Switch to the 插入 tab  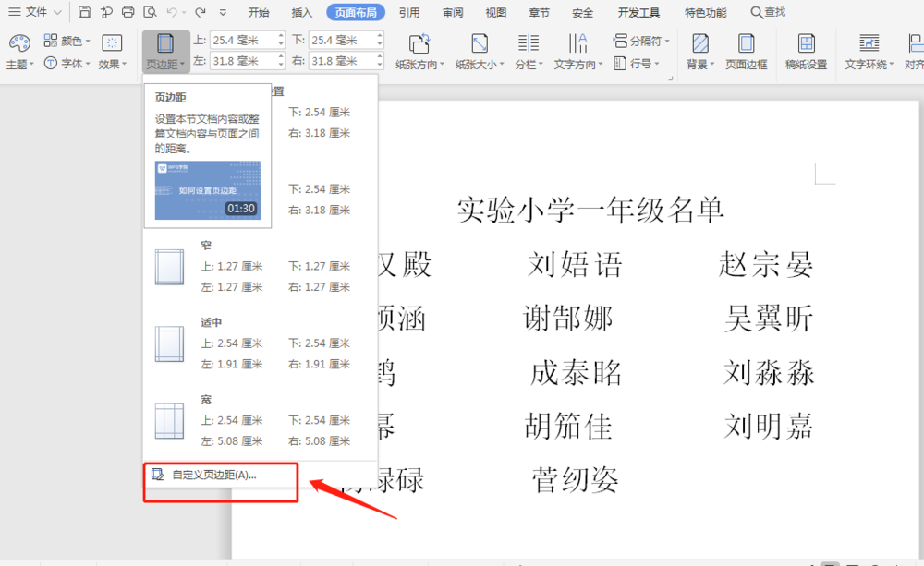click(x=302, y=12)
